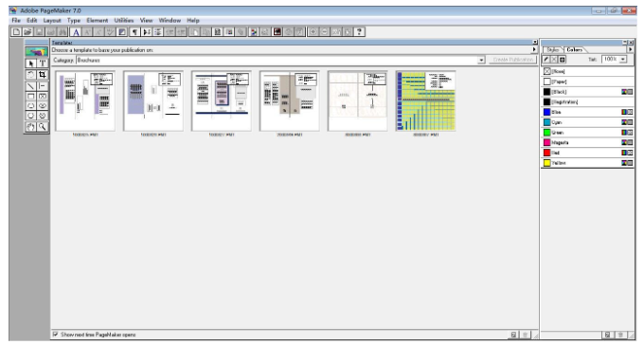Click the Zoom Out toolbar icon
The width and height of the screenshot is (644, 345).
pos(325,31)
